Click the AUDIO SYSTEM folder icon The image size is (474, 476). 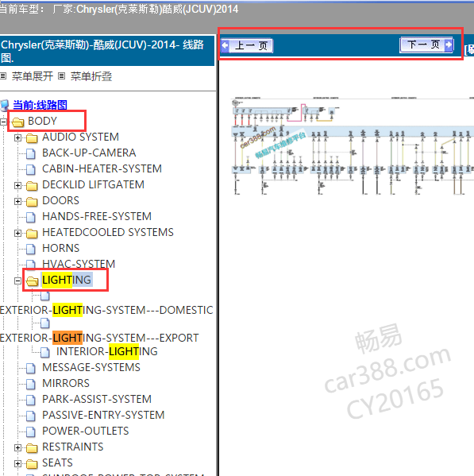32,138
